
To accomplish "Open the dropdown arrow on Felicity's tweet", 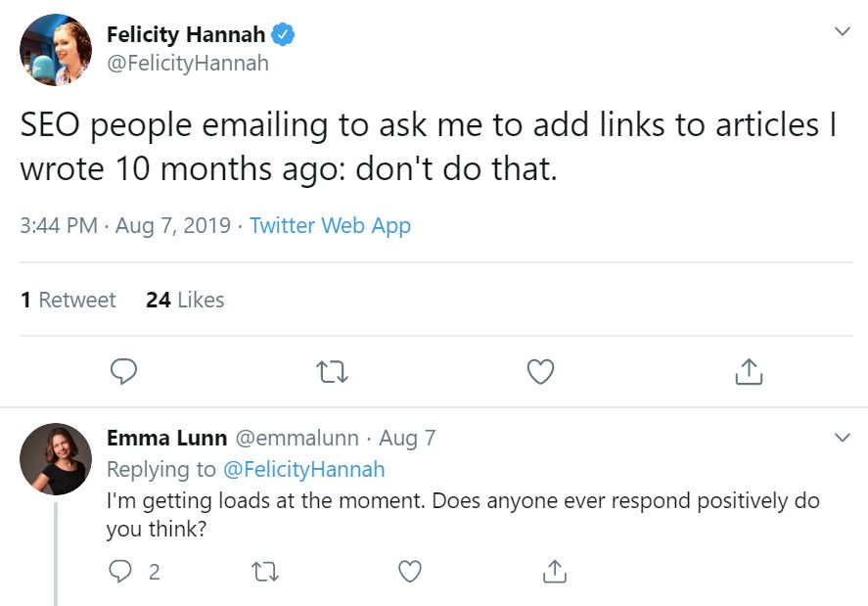I will pos(842,31).
